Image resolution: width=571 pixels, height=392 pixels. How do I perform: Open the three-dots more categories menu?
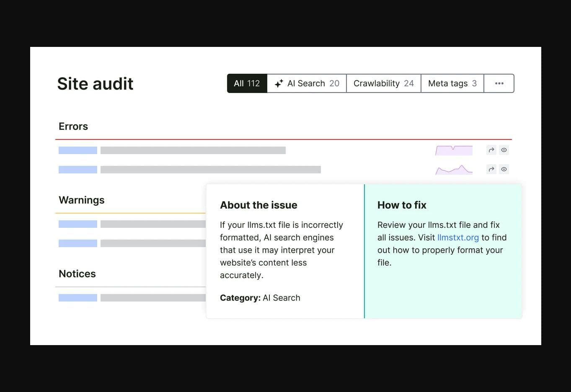click(x=499, y=83)
